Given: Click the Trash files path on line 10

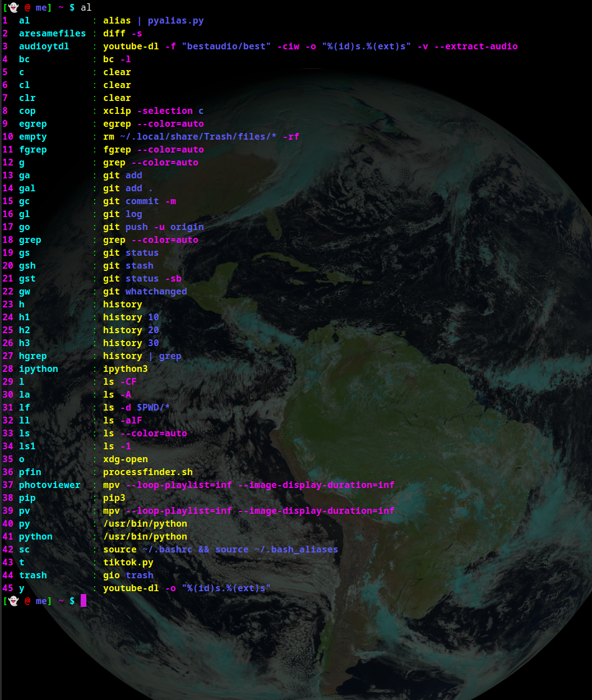Looking at the screenshot, I should 198,136.
